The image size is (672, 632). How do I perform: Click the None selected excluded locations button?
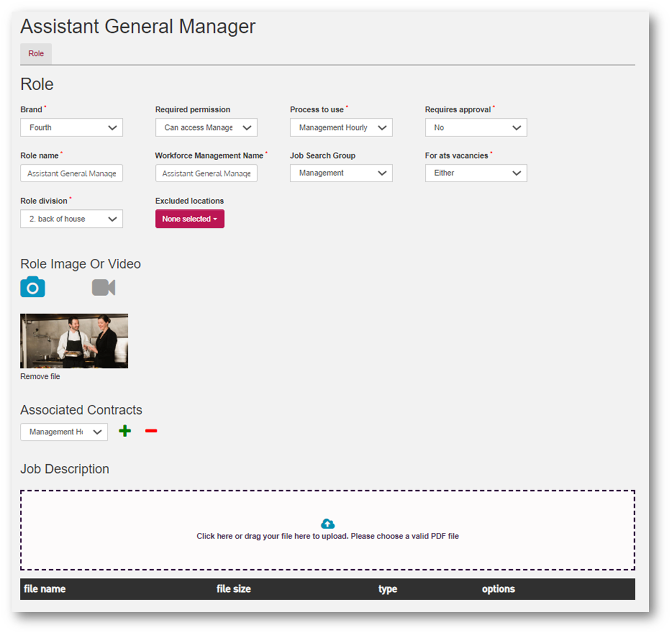189,219
